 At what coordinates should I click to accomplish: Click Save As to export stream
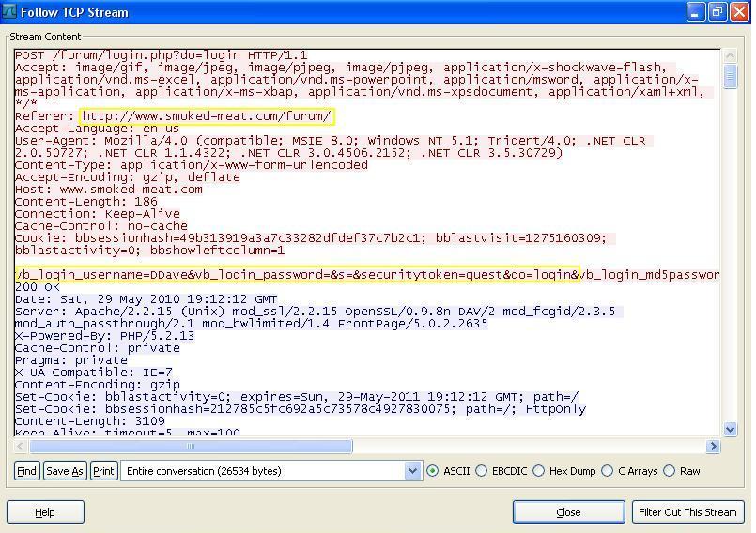tap(64, 471)
